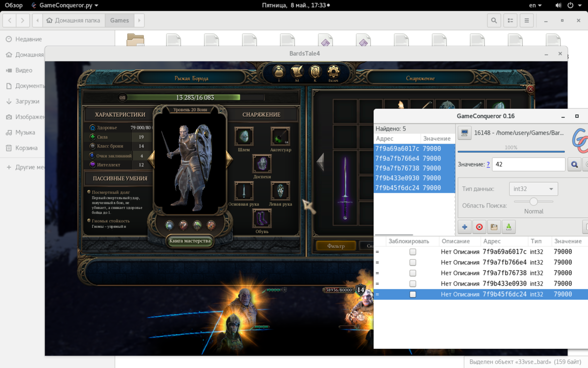
Task: Save cheat list with the green download icon
Action: (x=509, y=227)
